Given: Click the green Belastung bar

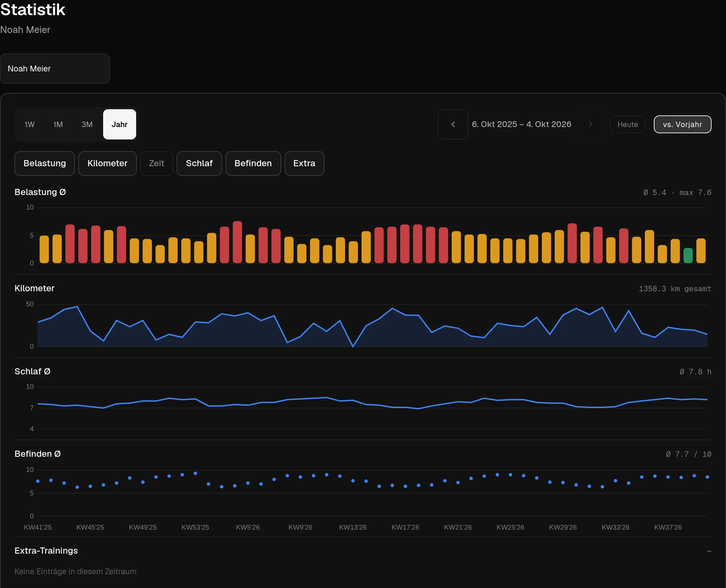Looking at the screenshot, I should [x=688, y=256].
